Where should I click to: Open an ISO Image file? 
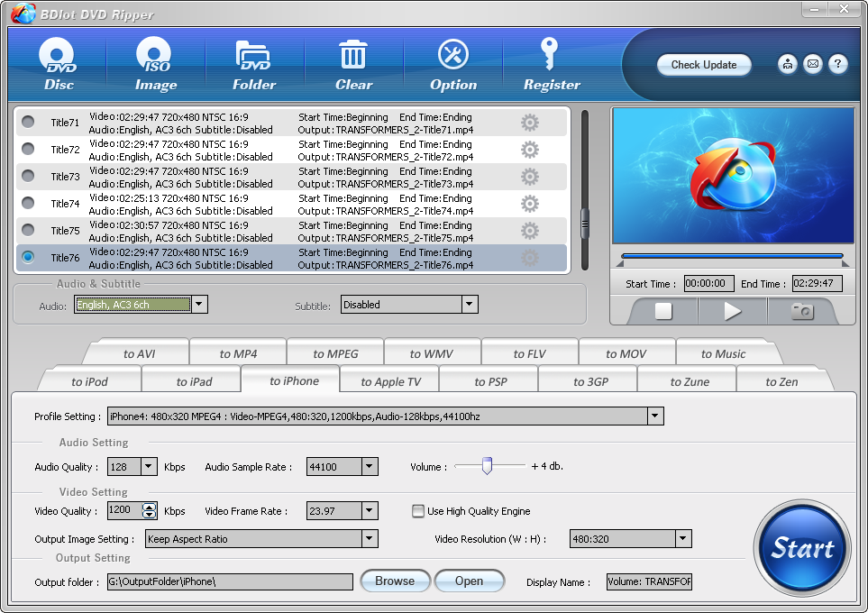156,64
